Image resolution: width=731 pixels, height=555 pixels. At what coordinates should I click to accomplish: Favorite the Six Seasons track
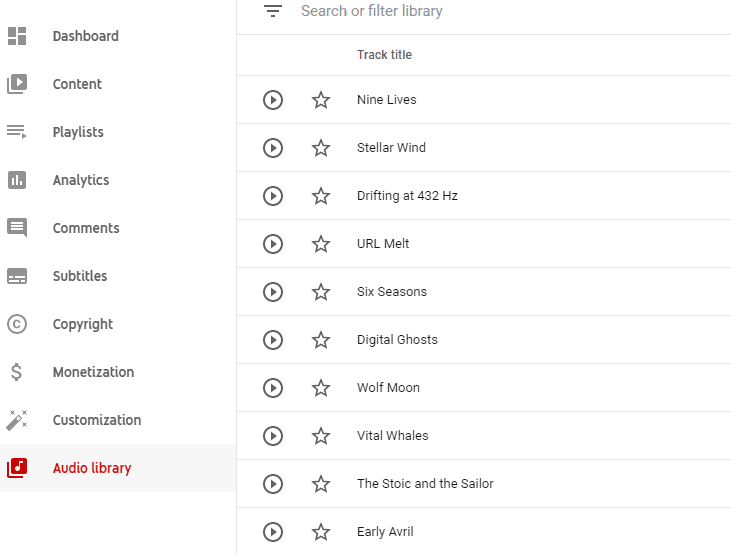click(321, 292)
